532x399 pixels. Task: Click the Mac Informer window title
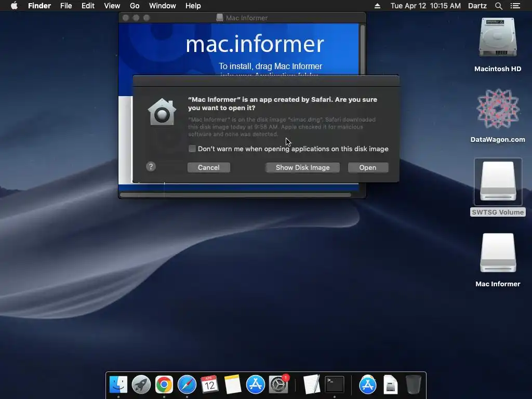point(247,18)
